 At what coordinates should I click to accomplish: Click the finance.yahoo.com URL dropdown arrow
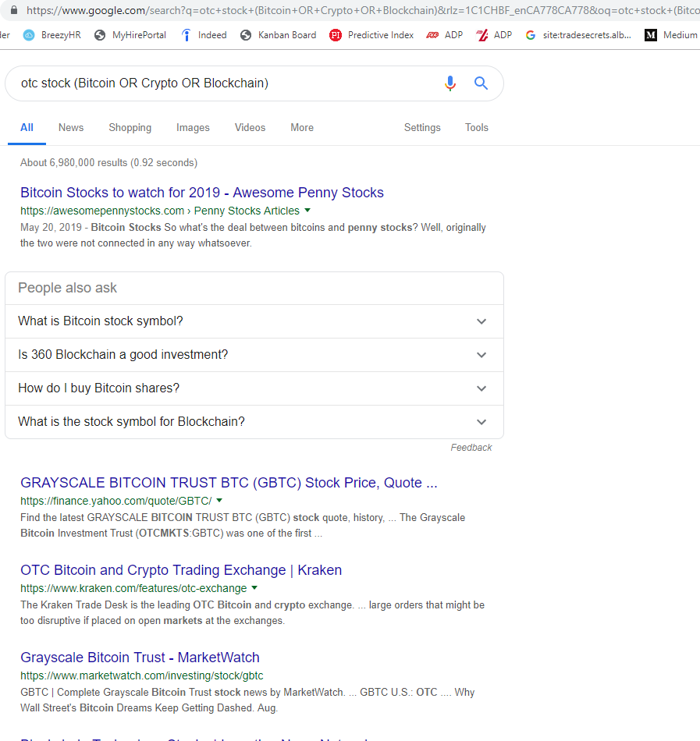coord(219,500)
